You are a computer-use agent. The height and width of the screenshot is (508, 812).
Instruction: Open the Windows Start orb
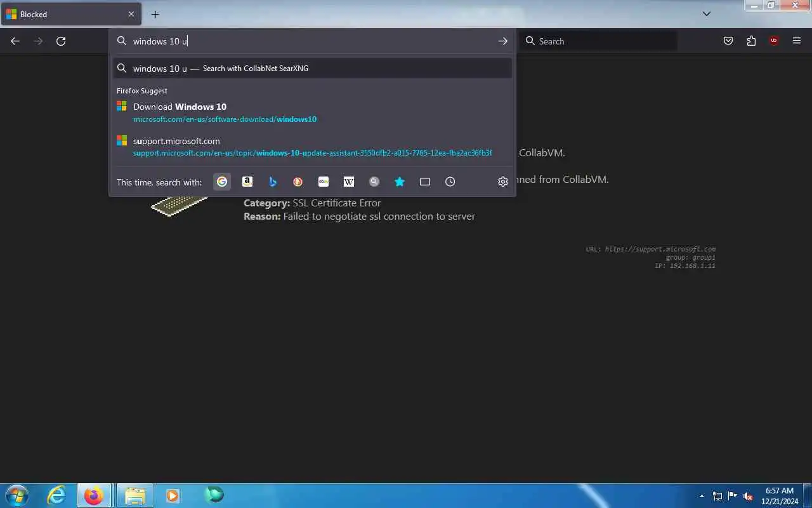point(17,495)
